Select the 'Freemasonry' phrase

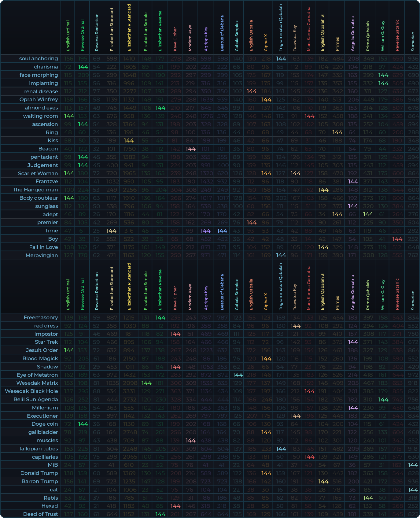coord(41,317)
